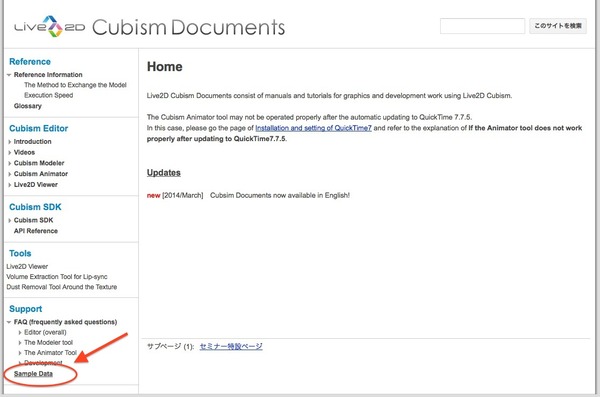Screen dimensions: 600x397
Task: Open The Method to Exchange the Model
Action: click(x=75, y=85)
